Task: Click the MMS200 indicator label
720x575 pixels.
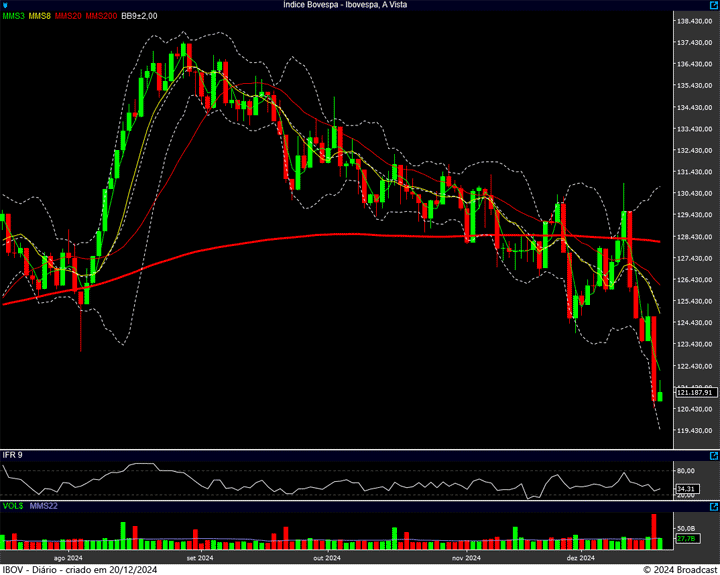Action: point(101,16)
